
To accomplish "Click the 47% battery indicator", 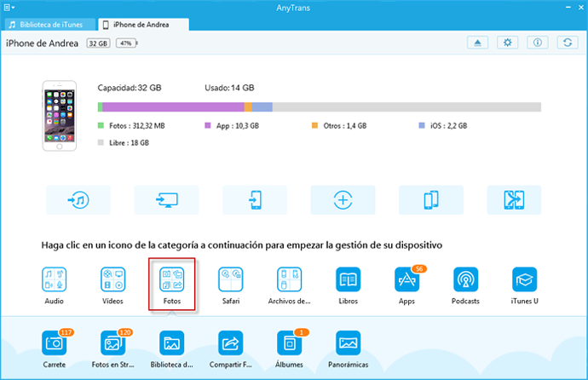I will pos(126,43).
